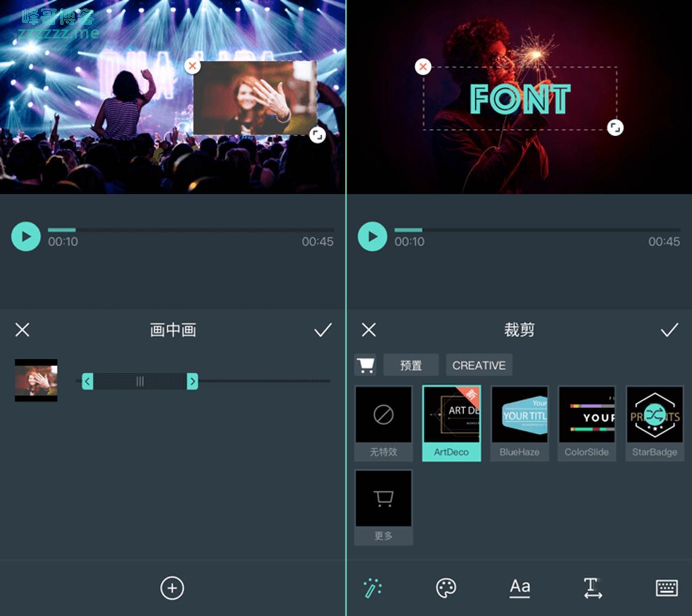Open the shopping cart store icon
Image resolution: width=692 pixels, height=616 pixels.
pyautogui.click(x=366, y=365)
